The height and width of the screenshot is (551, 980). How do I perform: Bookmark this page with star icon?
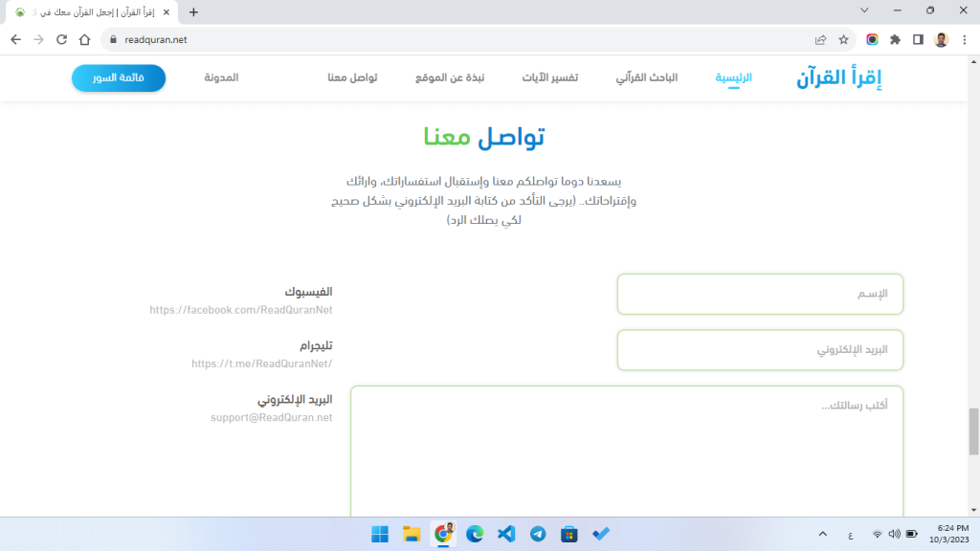click(x=844, y=39)
